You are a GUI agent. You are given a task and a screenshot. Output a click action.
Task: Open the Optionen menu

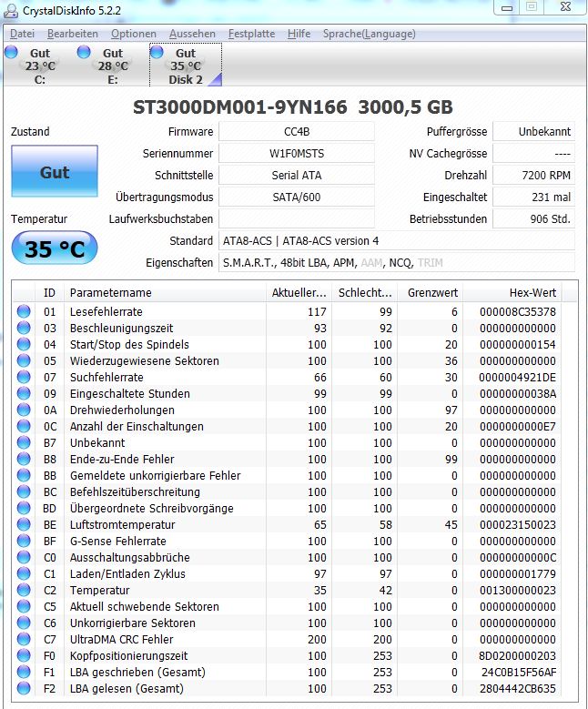[134, 34]
